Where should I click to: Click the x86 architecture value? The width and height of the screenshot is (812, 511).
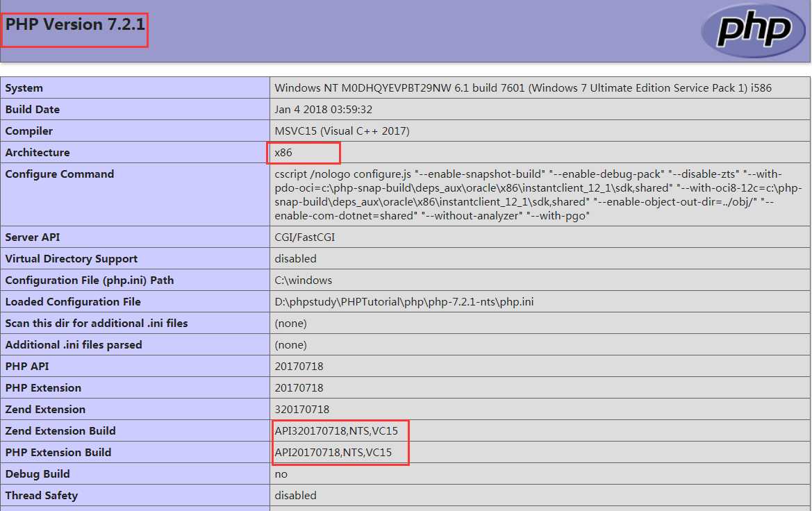[x=283, y=152]
